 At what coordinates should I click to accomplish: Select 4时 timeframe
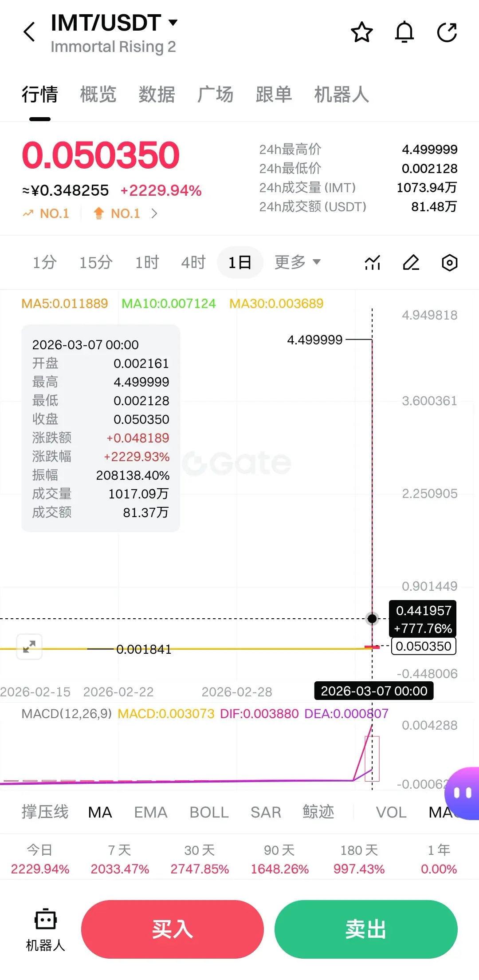pyautogui.click(x=194, y=262)
